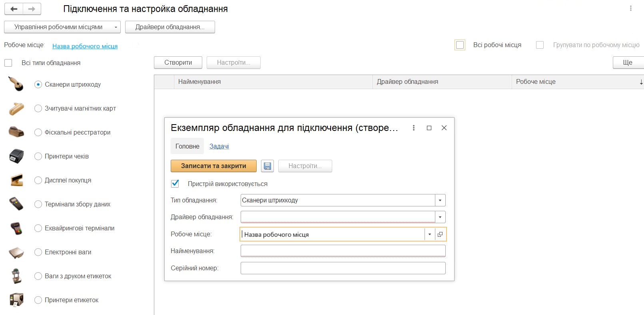Save the record with the floppy disk icon

(267, 166)
